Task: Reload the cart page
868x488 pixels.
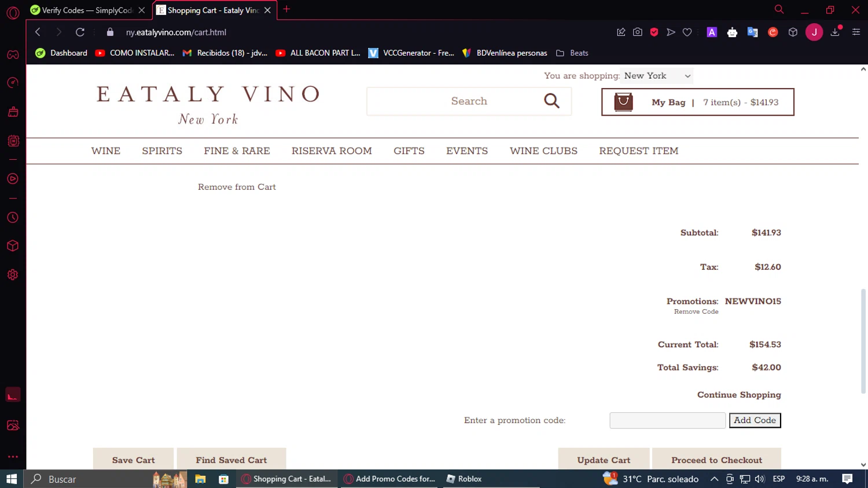Action: [x=80, y=32]
